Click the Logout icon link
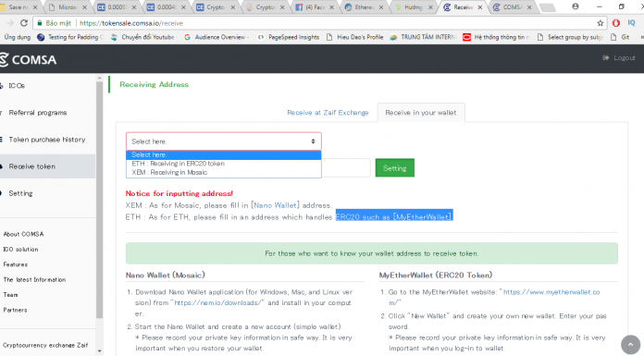The height and width of the screenshot is (356, 644). [618, 58]
